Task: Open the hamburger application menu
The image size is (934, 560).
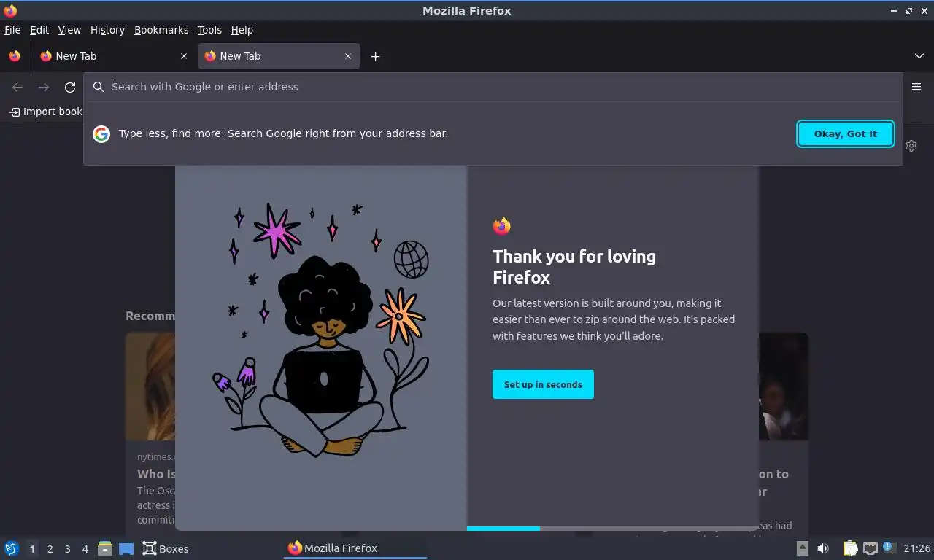Action: 916,87
